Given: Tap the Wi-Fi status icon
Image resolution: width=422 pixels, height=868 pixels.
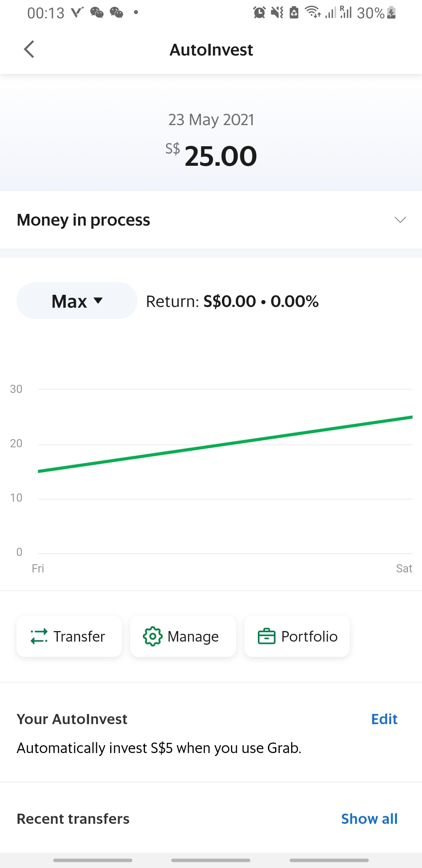Looking at the screenshot, I should (313, 13).
